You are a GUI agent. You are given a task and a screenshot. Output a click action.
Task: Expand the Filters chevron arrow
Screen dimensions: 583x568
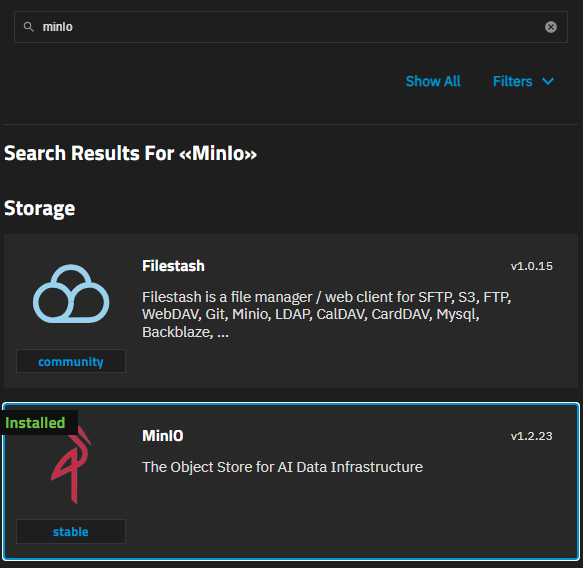coord(548,81)
